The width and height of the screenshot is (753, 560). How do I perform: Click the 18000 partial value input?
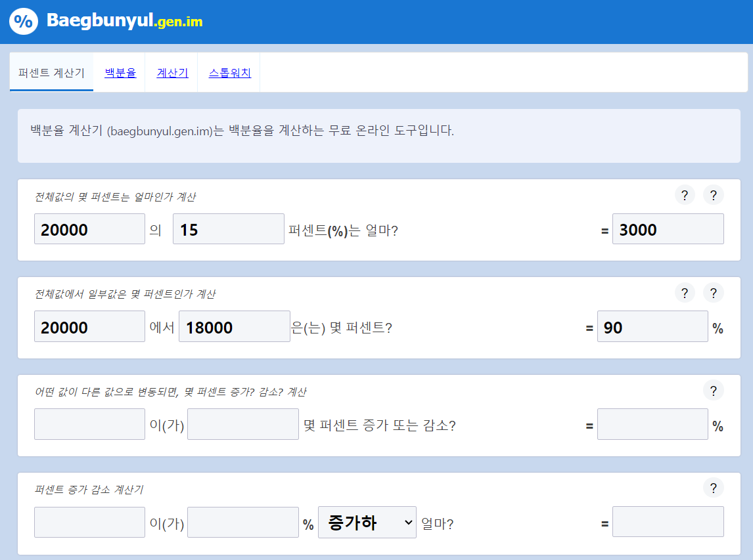(x=235, y=326)
